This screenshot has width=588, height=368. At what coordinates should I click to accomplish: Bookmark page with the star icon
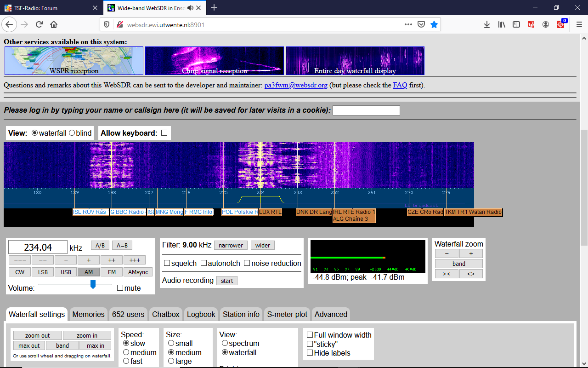[x=434, y=24]
